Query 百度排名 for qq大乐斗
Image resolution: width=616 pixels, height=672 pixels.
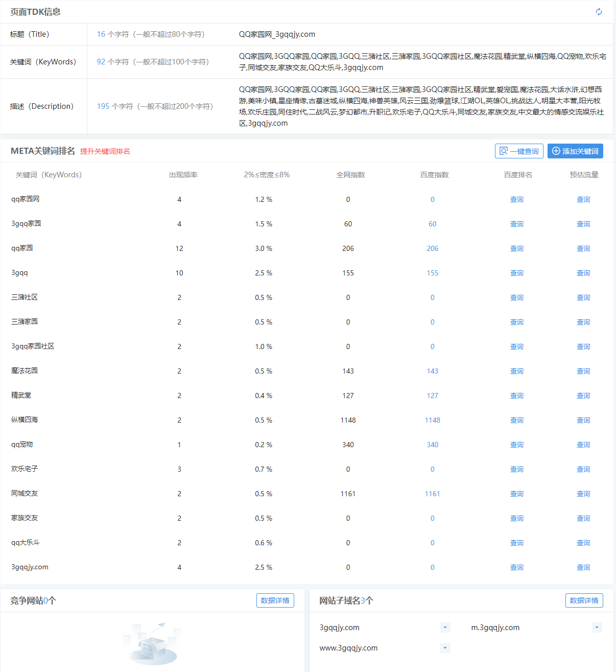517,543
